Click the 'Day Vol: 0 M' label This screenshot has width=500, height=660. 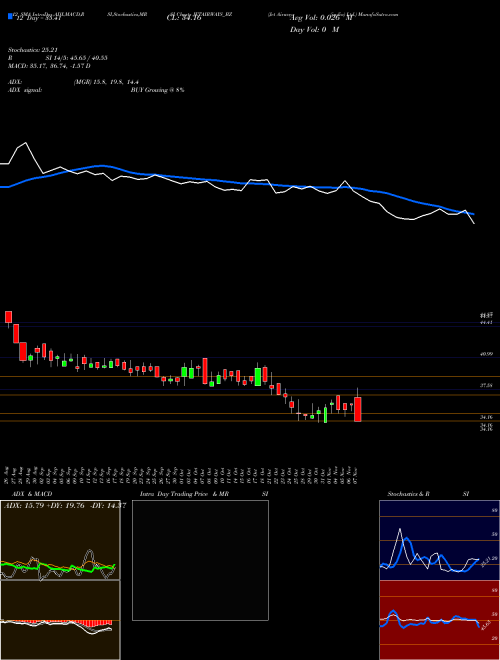314,29
